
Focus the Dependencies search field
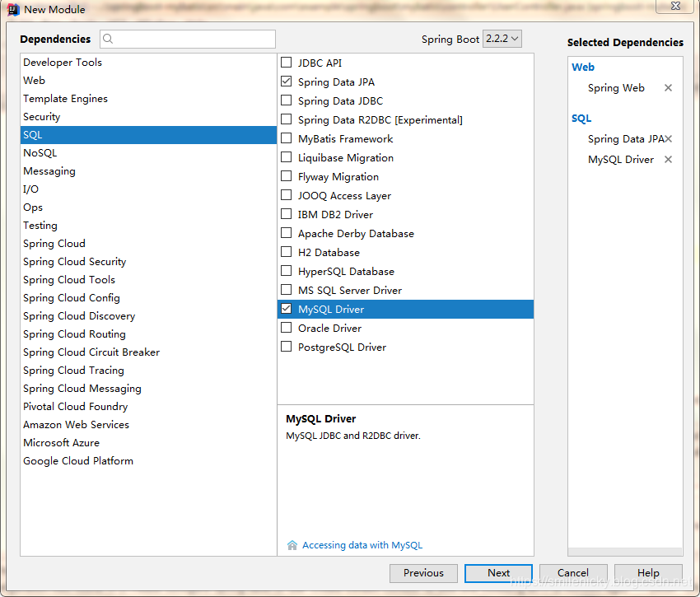click(188, 39)
